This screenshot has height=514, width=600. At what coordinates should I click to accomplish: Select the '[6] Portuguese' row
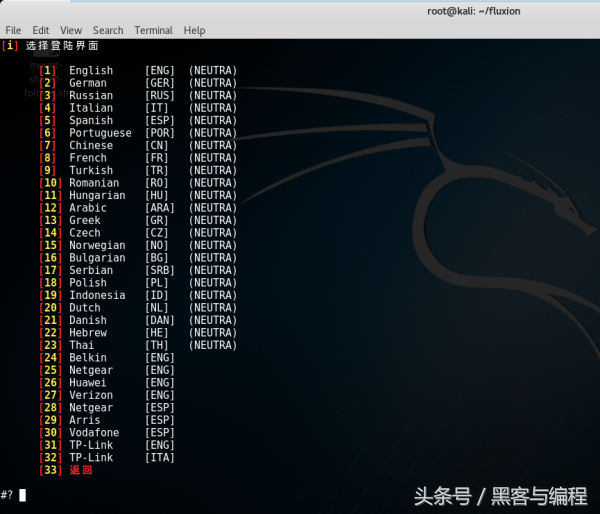click(x=138, y=133)
